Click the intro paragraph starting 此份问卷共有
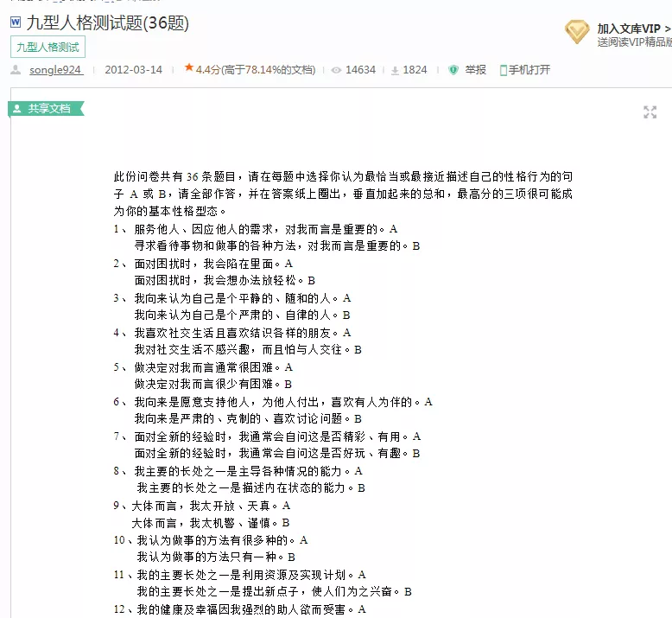 coord(343,194)
